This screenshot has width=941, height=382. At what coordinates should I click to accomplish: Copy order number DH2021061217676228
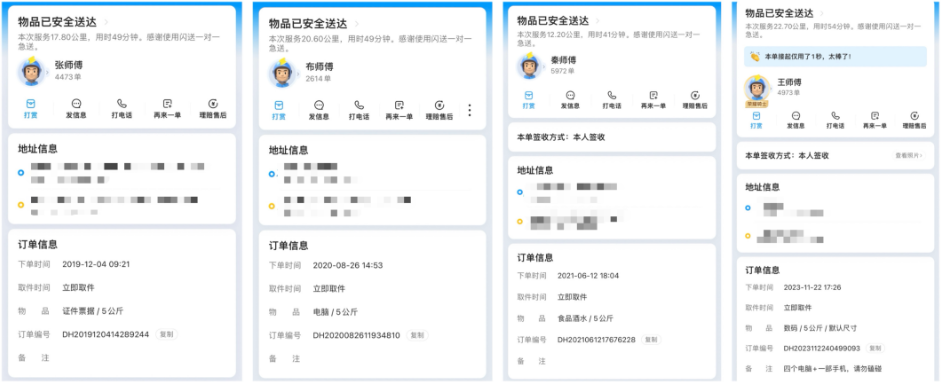tap(651, 339)
